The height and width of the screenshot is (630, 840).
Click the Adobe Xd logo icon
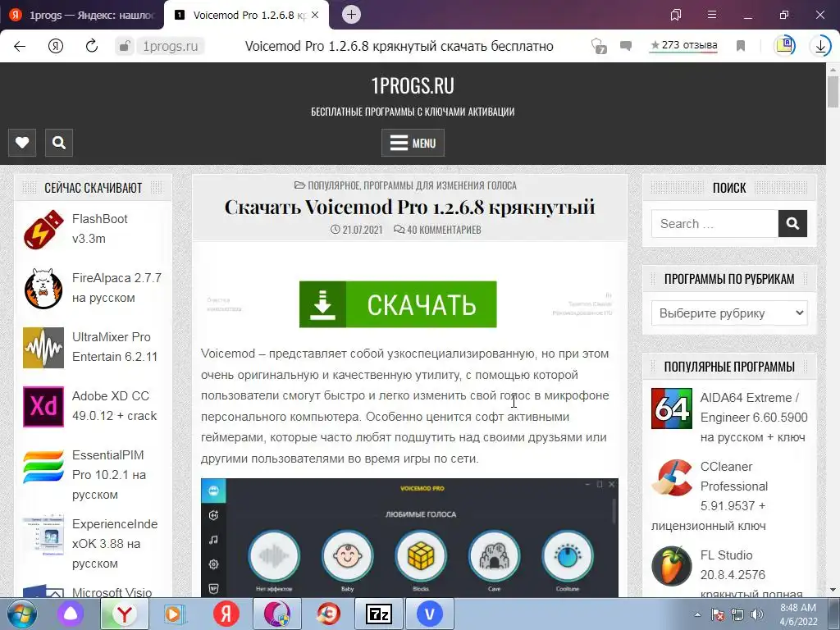pyautogui.click(x=43, y=407)
